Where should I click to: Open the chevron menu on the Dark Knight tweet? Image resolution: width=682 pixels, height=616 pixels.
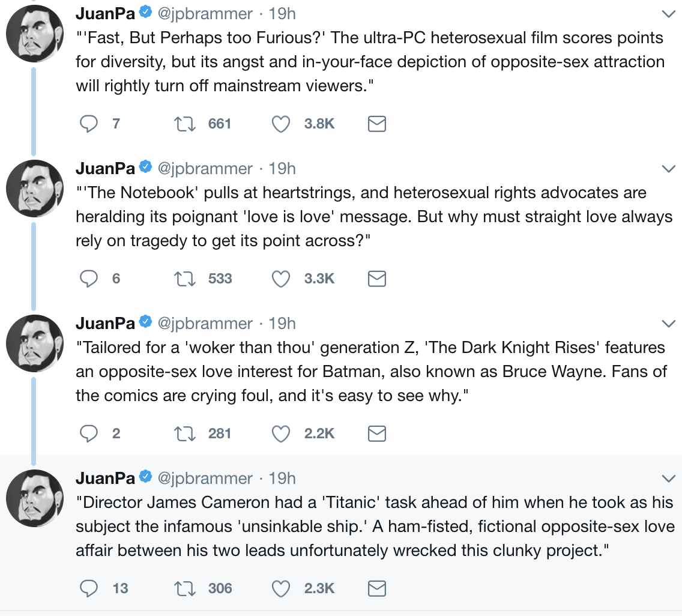[668, 324]
